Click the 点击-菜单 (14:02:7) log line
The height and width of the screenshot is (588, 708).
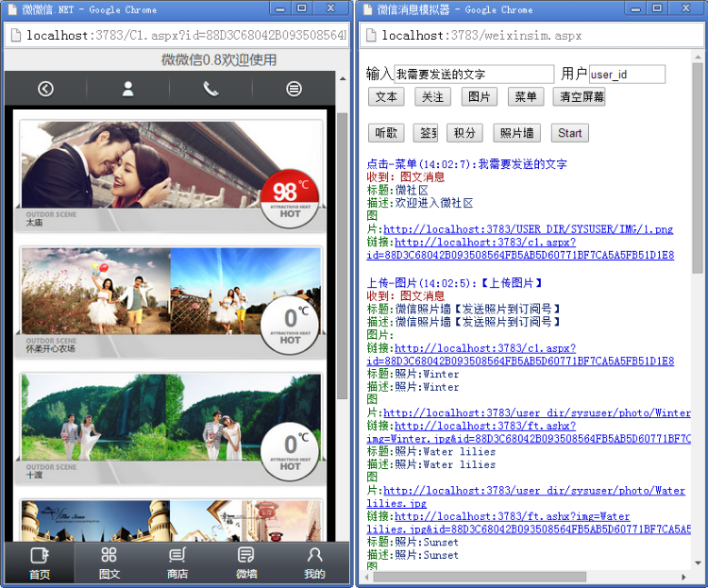[x=466, y=163]
